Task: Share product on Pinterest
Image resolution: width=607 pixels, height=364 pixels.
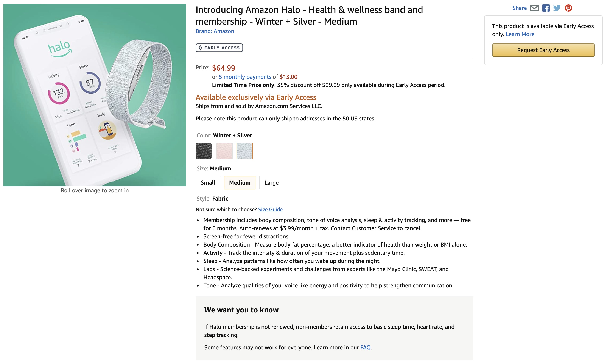Action: tap(568, 8)
